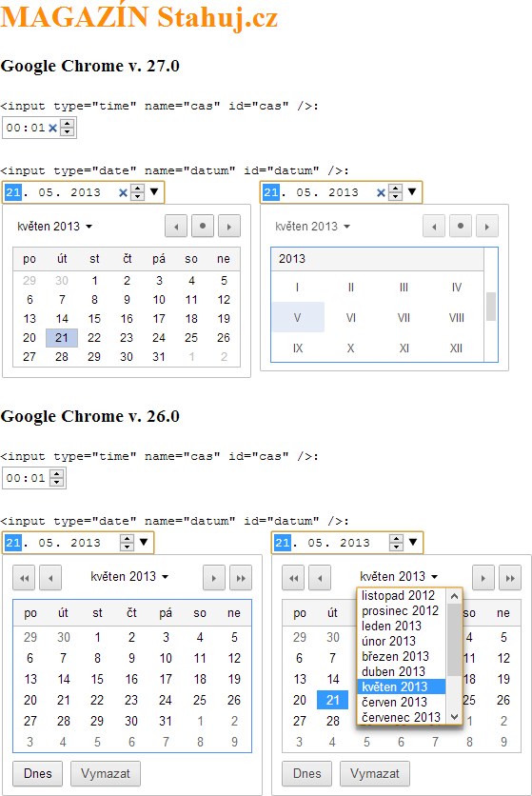Select day 17 in Chrome 26 left calendar
Screen dimensions: 532x796
tap(166, 679)
